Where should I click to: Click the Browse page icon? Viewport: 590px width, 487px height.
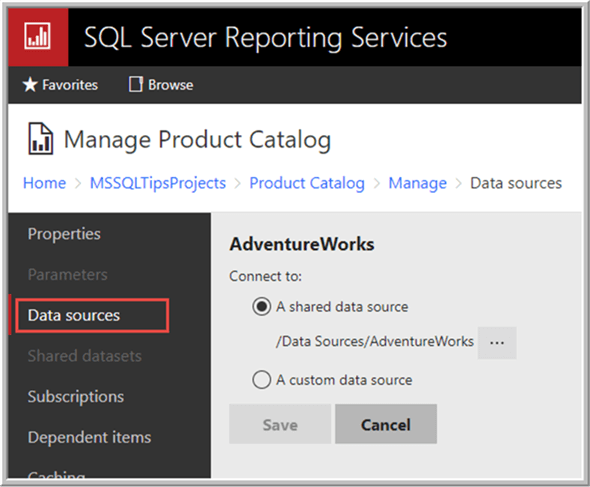(x=135, y=84)
